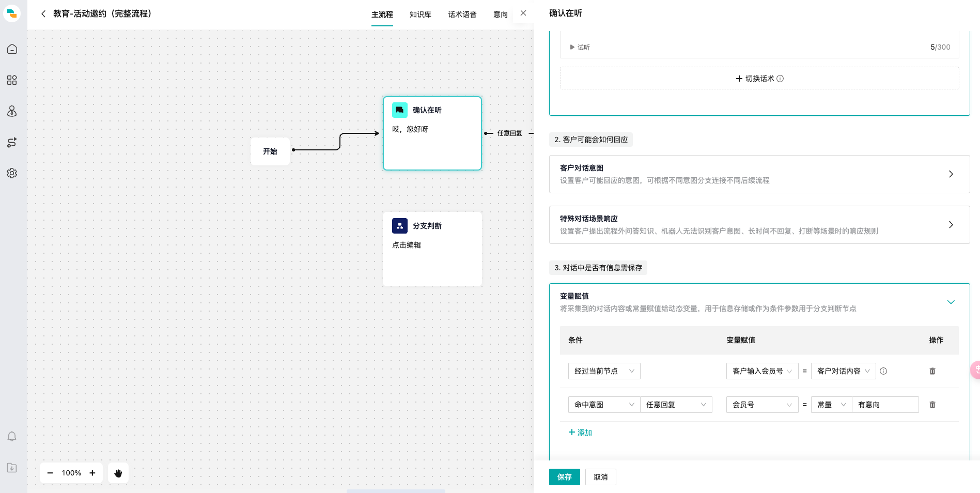Switch to the 主流程 tab

coord(382,14)
